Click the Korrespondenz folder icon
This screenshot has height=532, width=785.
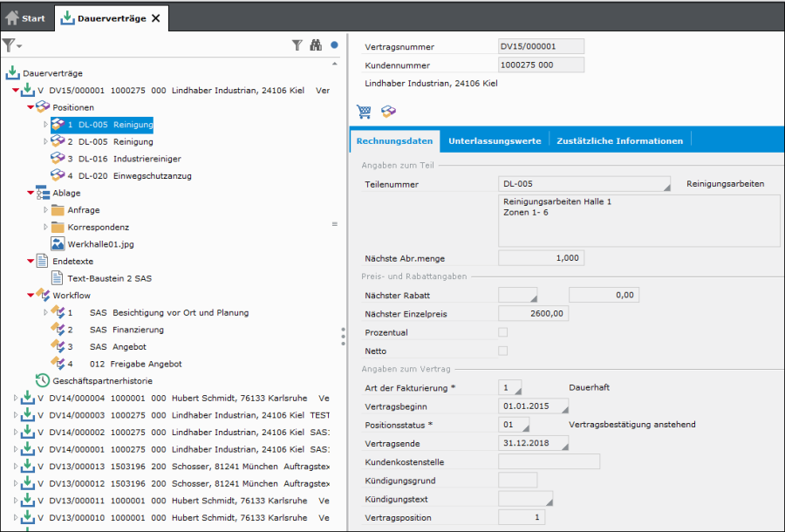pyautogui.click(x=58, y=227)
